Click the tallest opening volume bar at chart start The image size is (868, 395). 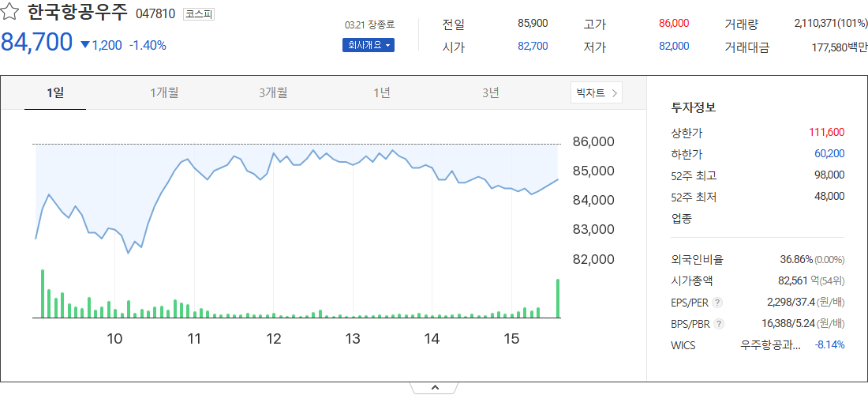click(x=43, y=294)
